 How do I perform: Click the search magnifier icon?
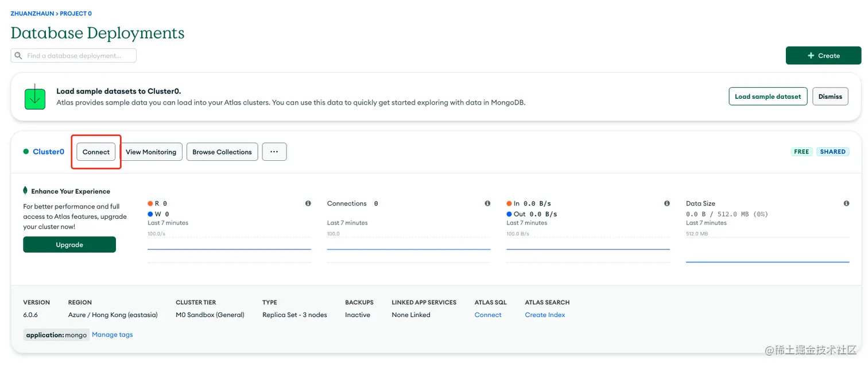(x=18, y=56)
